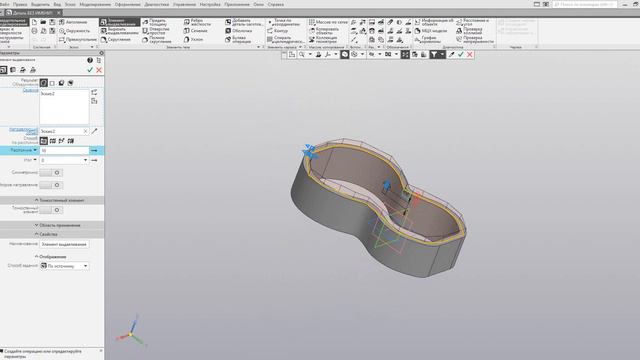640x360 pixels.
Task: Create new document icon
Action: pos(34,22)
